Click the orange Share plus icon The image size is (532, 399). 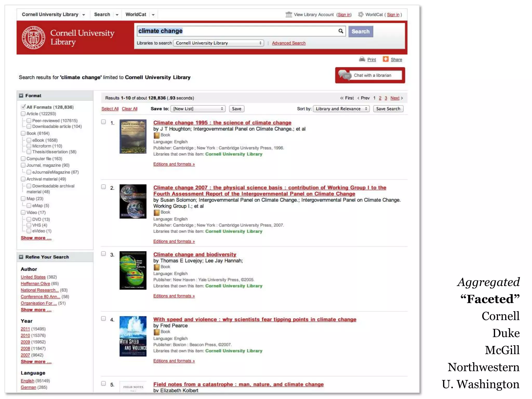coord(385,59)
